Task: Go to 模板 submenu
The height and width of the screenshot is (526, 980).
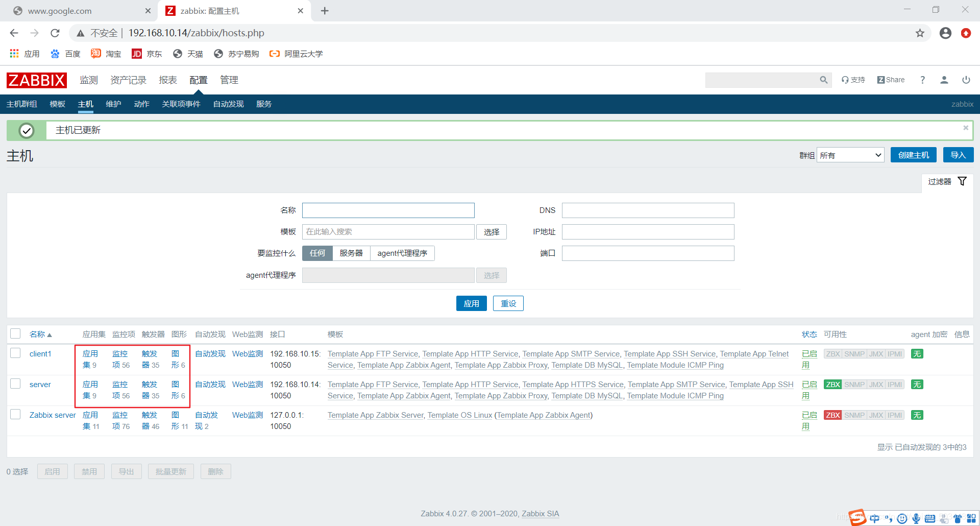Action: (x=57, y=104)
